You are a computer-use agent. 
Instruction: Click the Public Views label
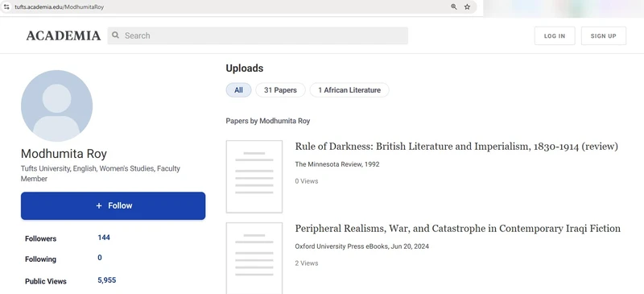[46, 282]
